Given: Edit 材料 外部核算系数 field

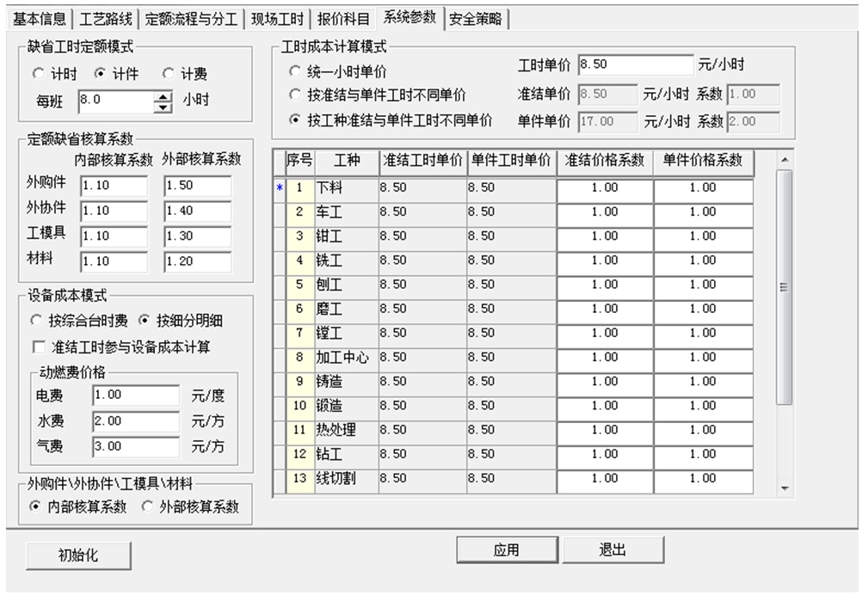Looking at the screenshot, I should (x=198, y=261).
